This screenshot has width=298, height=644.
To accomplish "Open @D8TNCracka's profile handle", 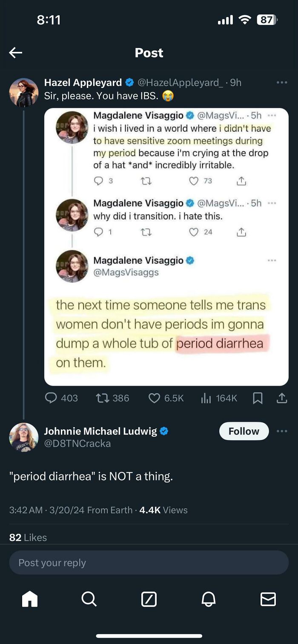I will pyautogui.click(x=76, y=443).
